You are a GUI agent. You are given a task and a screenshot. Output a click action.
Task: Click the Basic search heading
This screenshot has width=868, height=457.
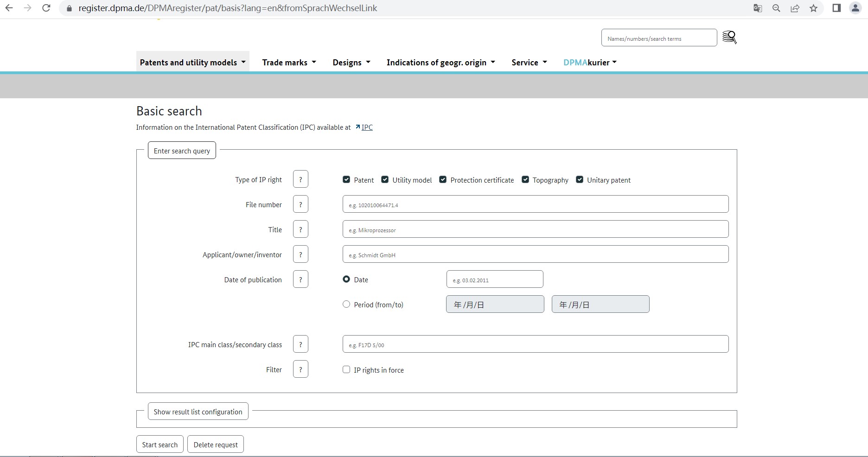(x=169, y=111)
